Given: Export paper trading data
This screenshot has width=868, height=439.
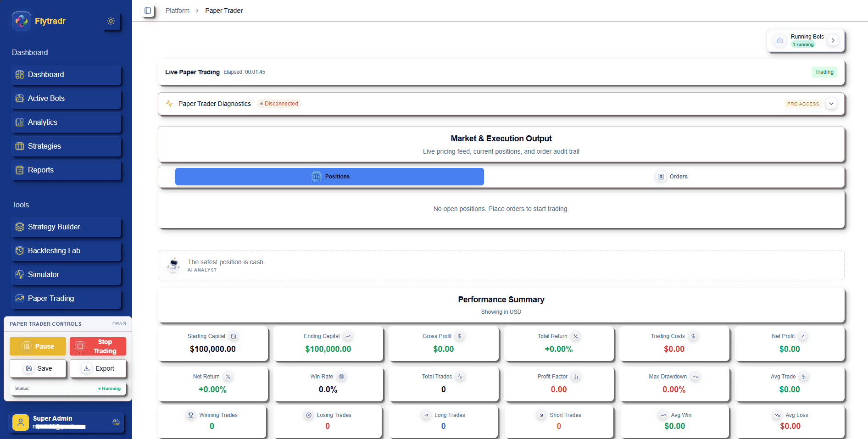Looking at the screenshot, I should coord(98,368).
